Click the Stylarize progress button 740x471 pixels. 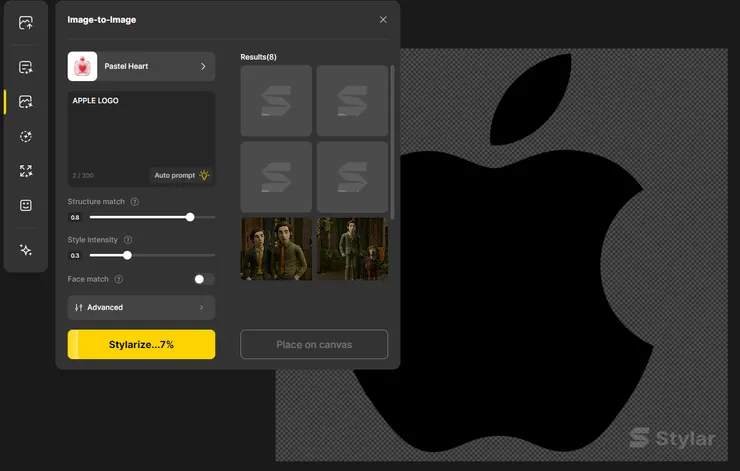[x=141, y=345]
